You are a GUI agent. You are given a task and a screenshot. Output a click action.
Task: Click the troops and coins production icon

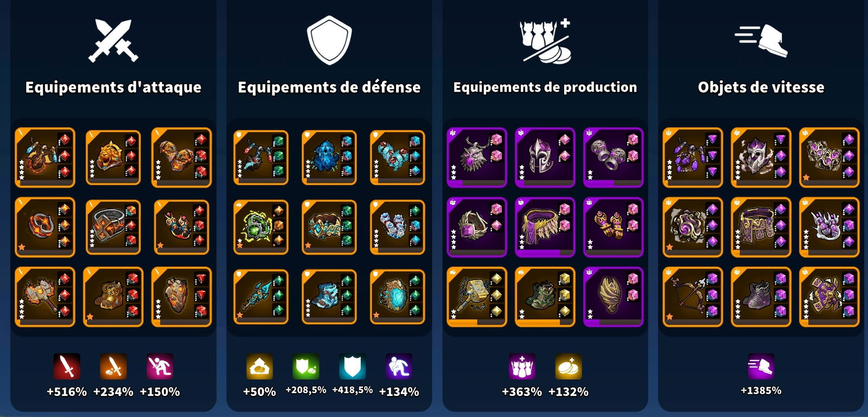[x=545, y=41]
